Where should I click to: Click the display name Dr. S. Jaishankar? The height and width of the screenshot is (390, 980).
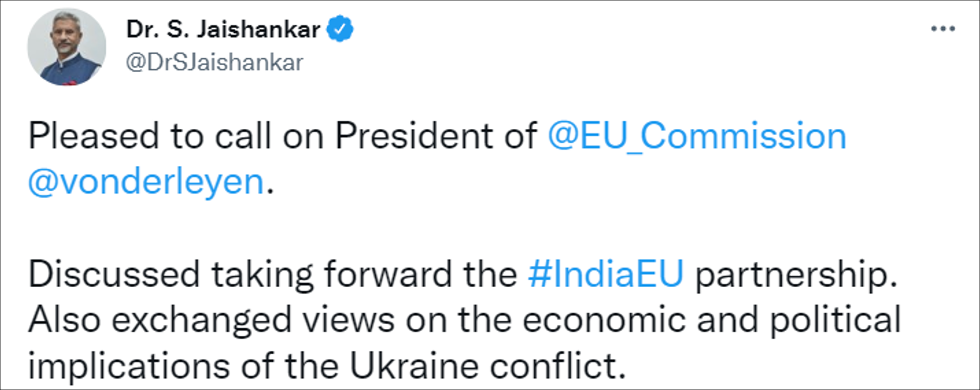coord(223,30)
